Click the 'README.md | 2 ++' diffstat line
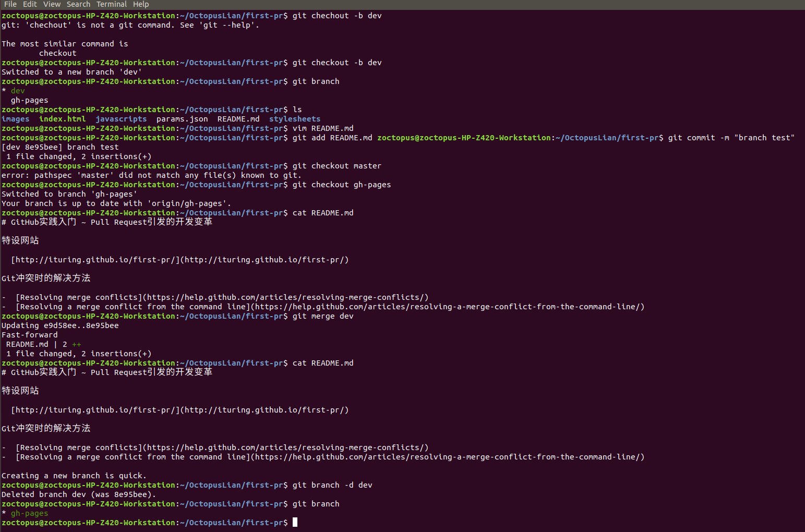 click(44, 344)
